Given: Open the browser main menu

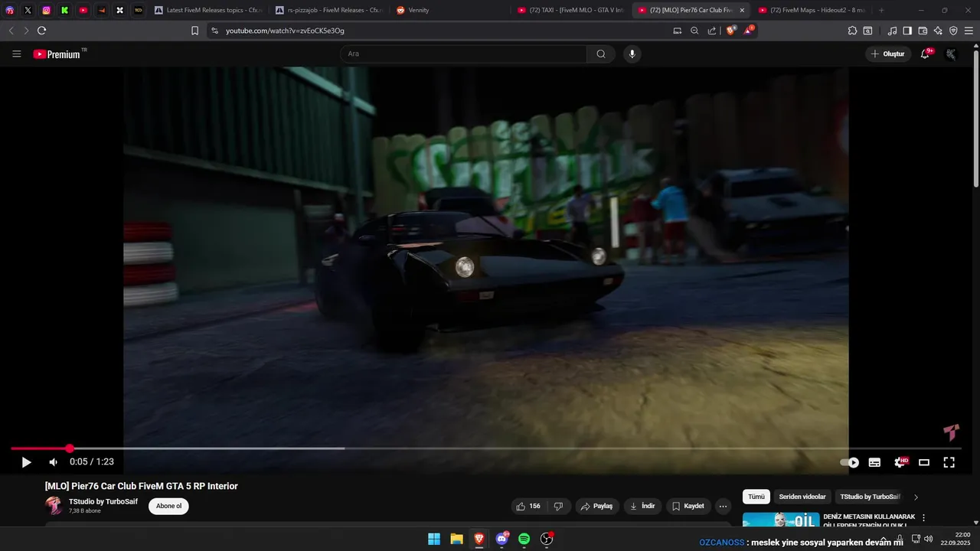Looking at the screenshot, I should [969, 31].
